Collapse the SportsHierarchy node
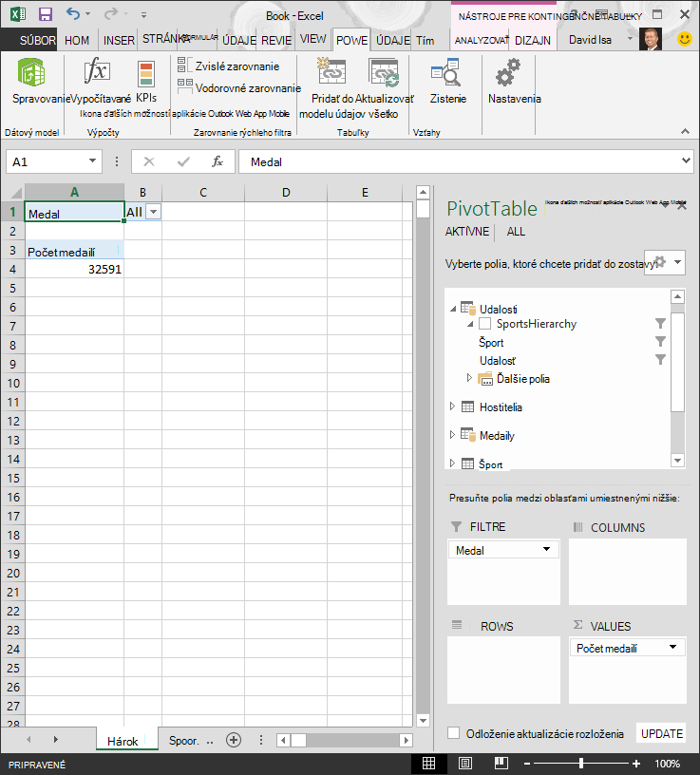 coord(470,324)
